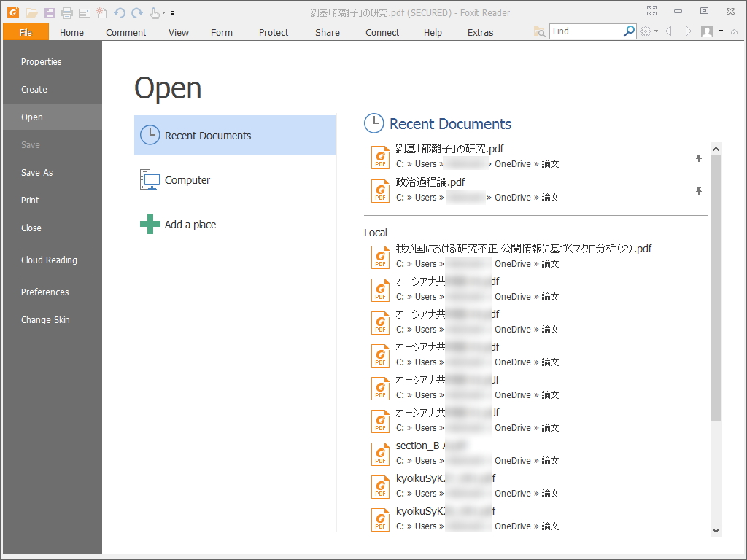747x560 pixels.
Task: Switch to the Form tab
Action: [x=222, y=32]
